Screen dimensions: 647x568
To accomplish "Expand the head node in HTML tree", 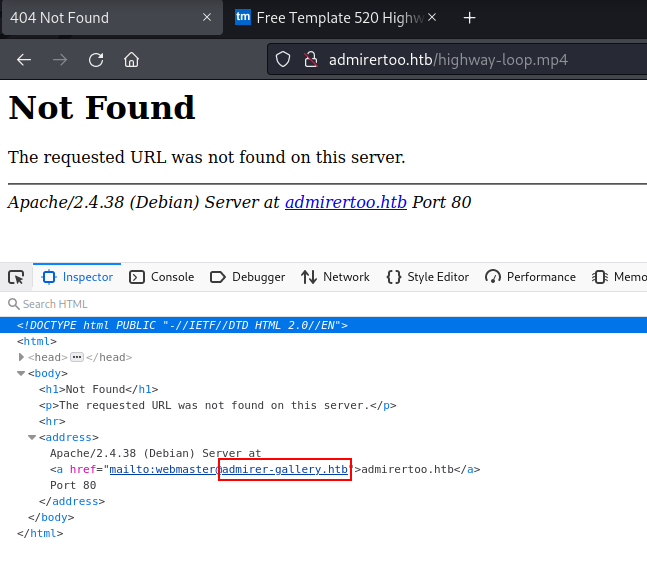I will coord(22,357).
